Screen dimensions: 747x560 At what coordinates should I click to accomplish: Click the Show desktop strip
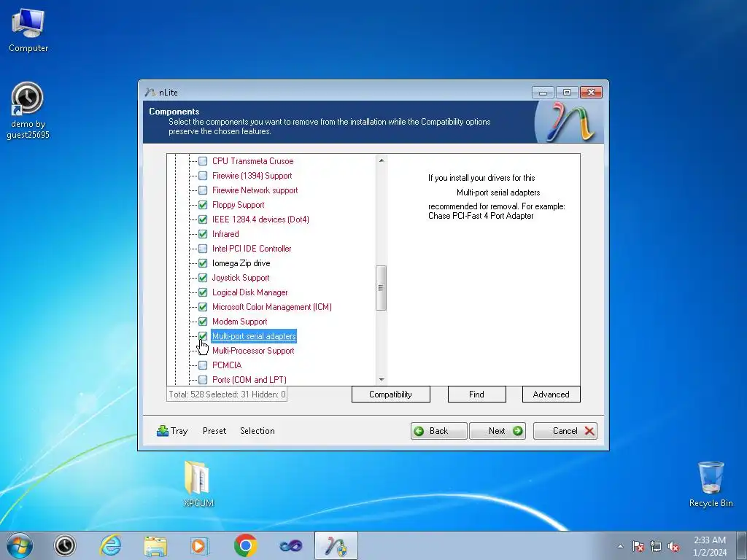tap(742, 545)
